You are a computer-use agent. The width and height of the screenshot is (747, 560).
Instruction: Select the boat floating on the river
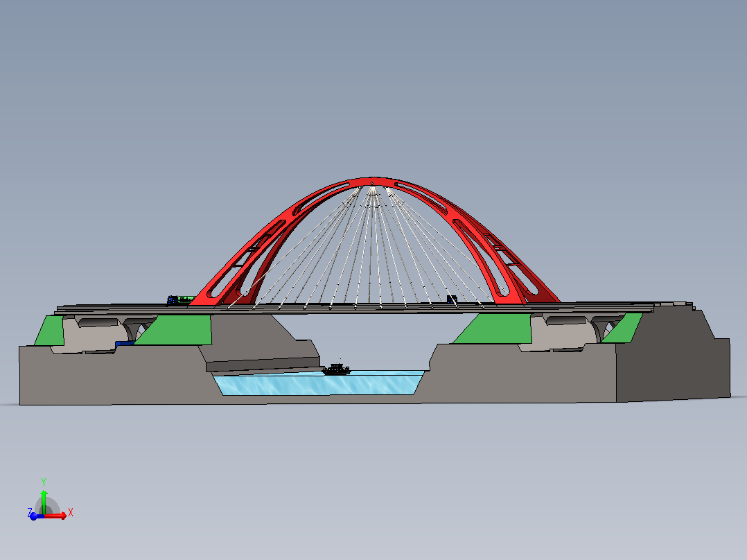[336, 369]
